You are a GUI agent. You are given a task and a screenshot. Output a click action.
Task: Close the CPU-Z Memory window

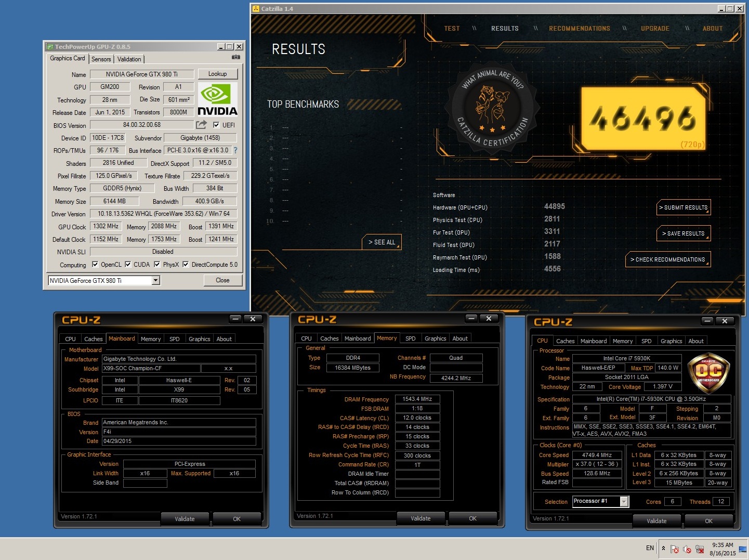(489, 318)
